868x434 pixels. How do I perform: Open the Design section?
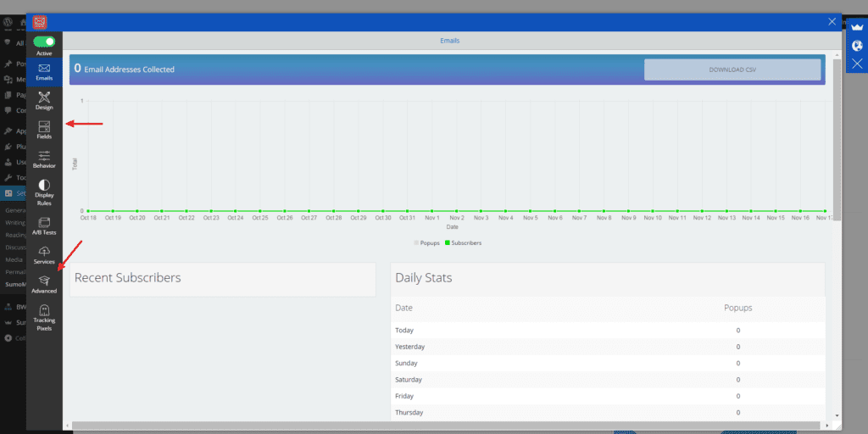[44, 101]
